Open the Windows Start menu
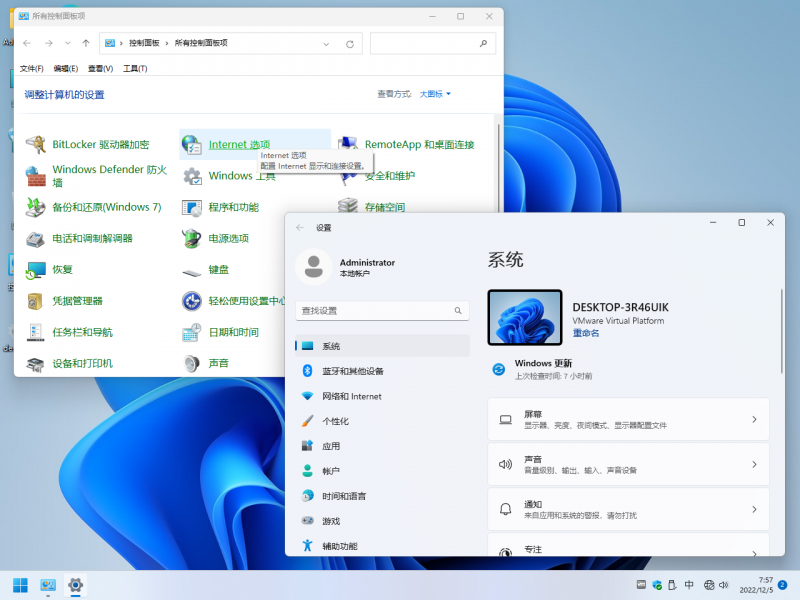 (x=20, y=585)
